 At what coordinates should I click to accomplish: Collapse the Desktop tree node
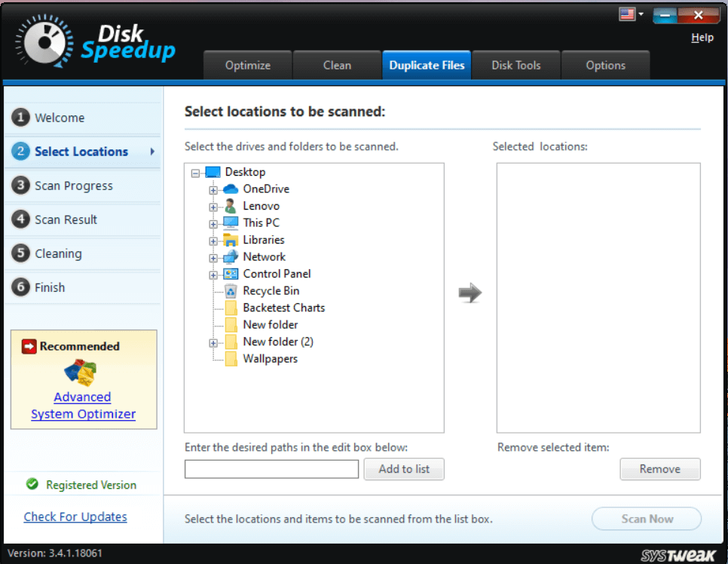pyautogui.click(x=195, y=173)
